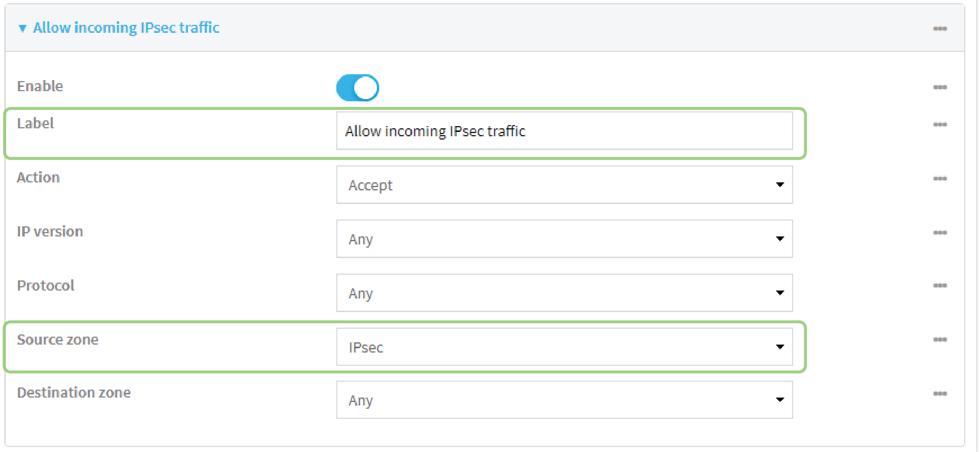Open options menu for Allow incoming IPsec traffic header
The image size is (980, 452).
click(x=939, y=28)
